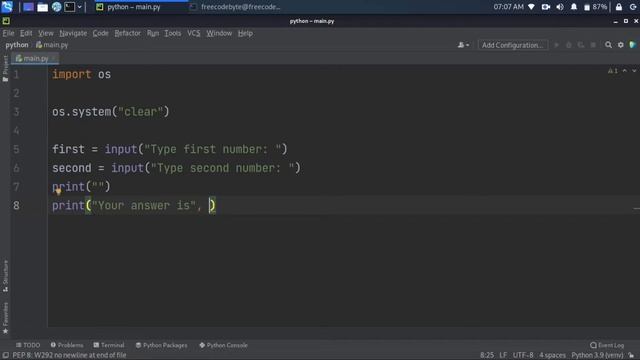Open the Structure tool window sidebar button
This screenshot has height=360, width=640.
pos(5,276)
